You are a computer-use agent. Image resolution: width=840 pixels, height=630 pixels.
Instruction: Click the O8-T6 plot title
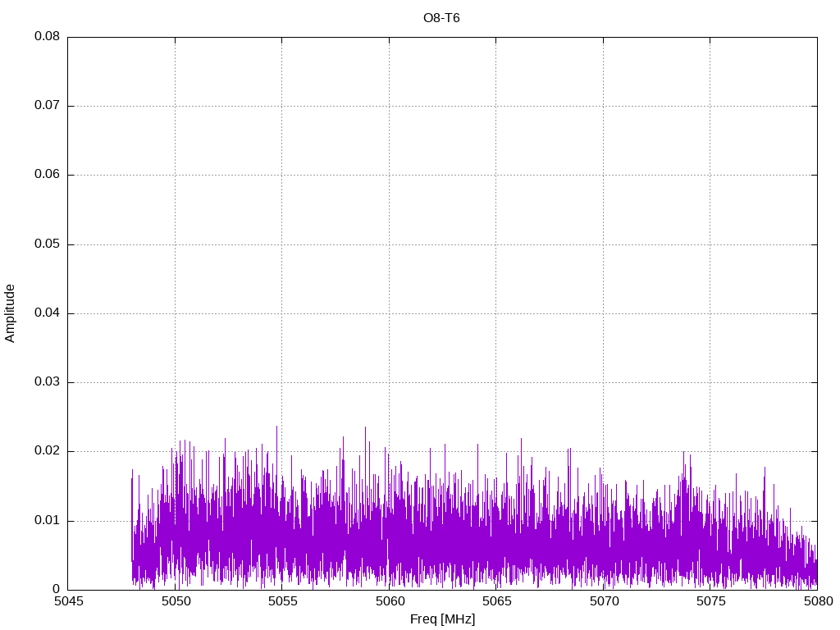pos(441,18)
